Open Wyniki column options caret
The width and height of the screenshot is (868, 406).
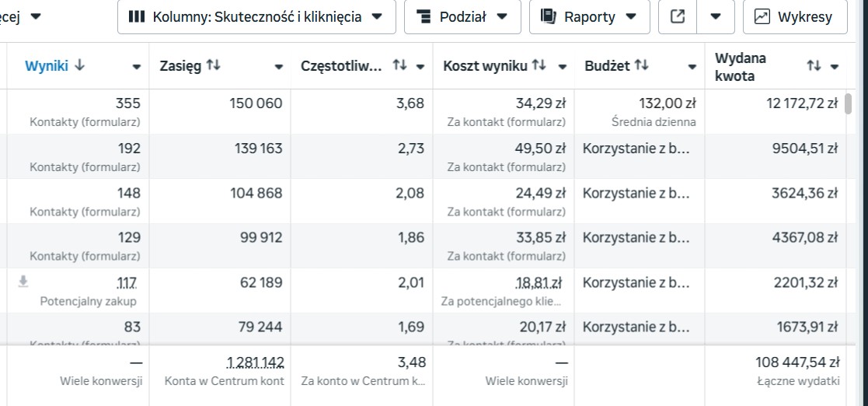pyautogui.click(x=137, y=67)
